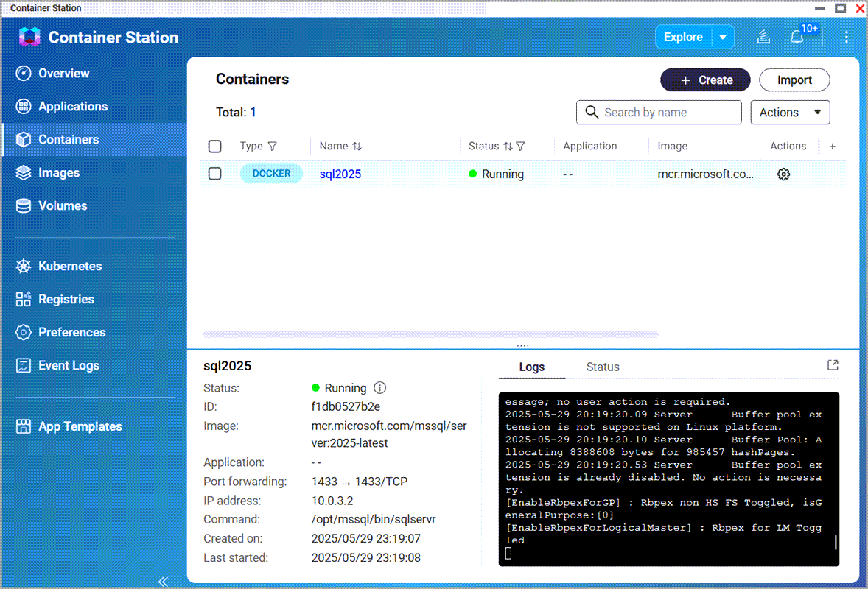
Task: Click the Image column header
Action: pyautogui.click(x=672, y=146)
